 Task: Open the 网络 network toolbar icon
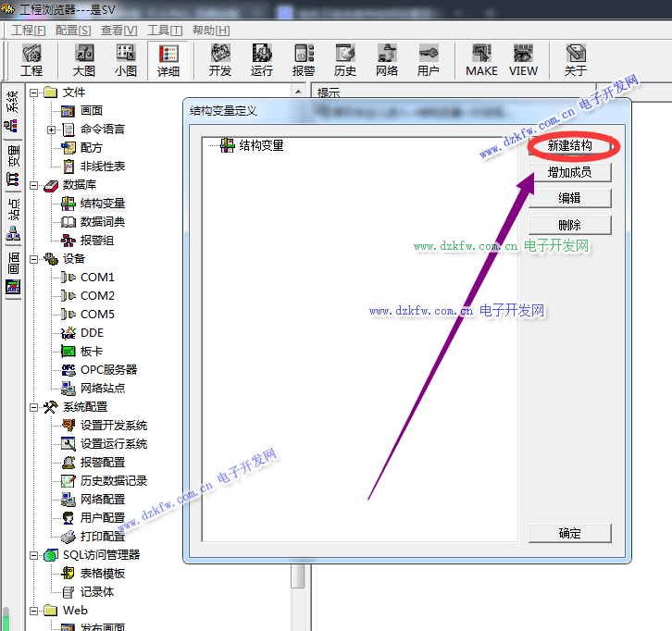click(x=387, y=60)
